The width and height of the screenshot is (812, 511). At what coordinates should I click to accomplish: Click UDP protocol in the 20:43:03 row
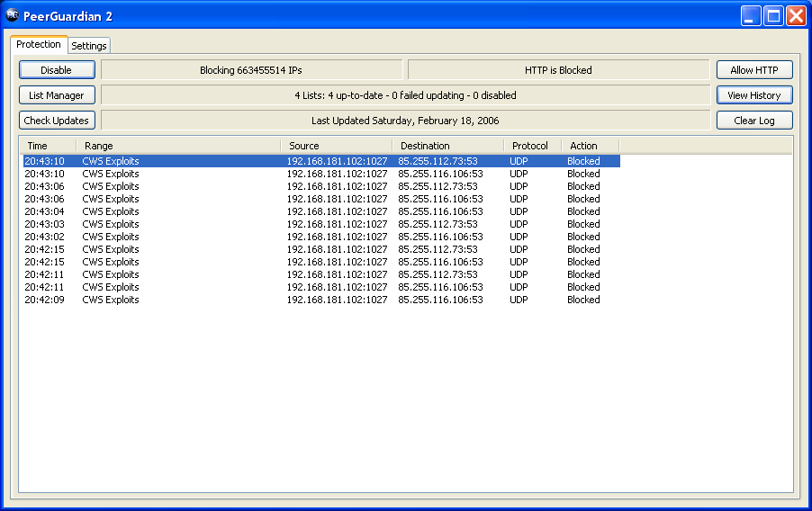pos(519,224)
